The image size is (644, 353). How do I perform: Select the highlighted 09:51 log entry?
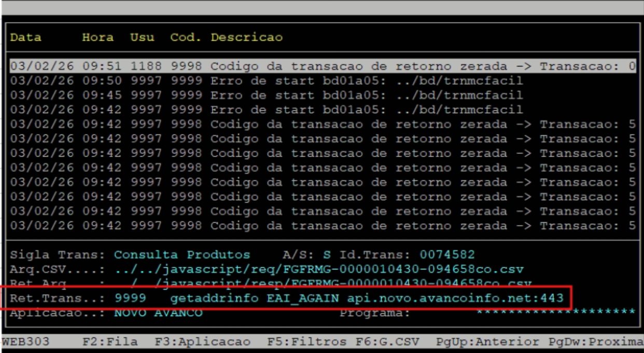(321, 66)
